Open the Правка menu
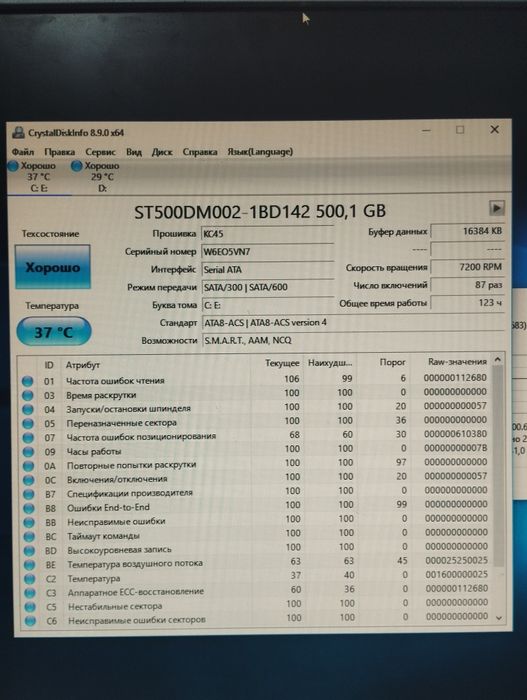The image size is (527, 700). tap(59, 152)
